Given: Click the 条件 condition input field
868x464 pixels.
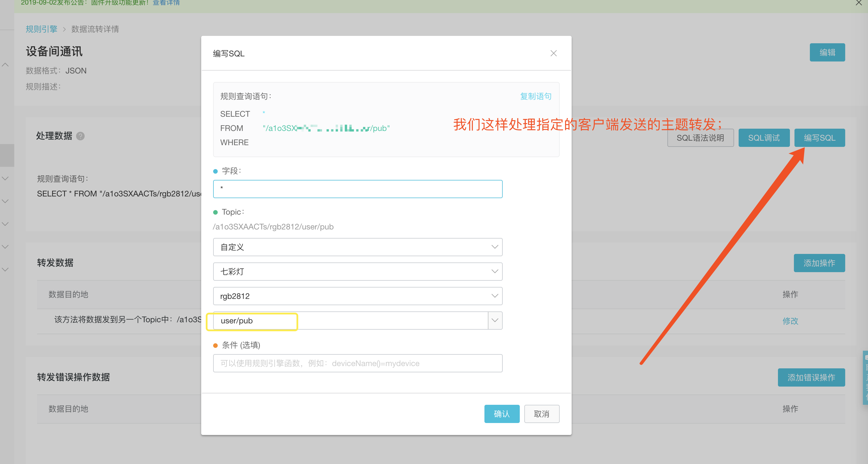Looking at the screenshot, I should (x=358, y=363).
